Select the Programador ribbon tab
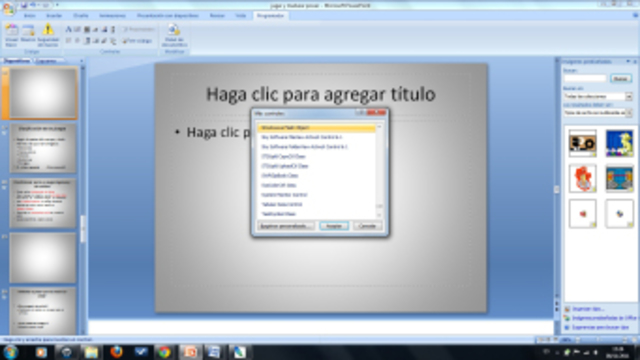Screen dimensions: 640x360 pyautogui.click(x=270, y=16)
